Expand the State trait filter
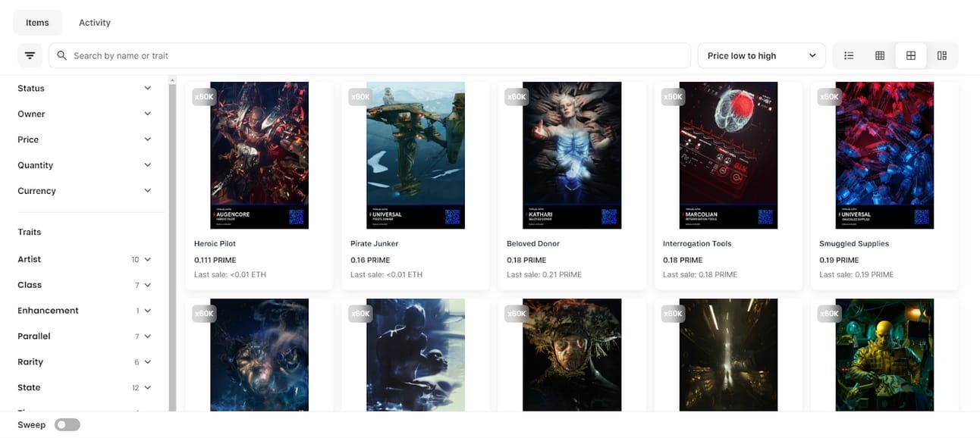Image resolution: width=980 pixels, height=438 pixels. point(84,387)
